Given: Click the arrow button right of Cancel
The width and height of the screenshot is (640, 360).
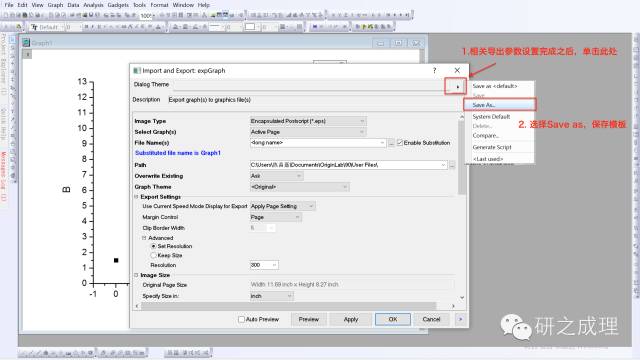Looking at the screenshot, I should click(x=460, y=319).
